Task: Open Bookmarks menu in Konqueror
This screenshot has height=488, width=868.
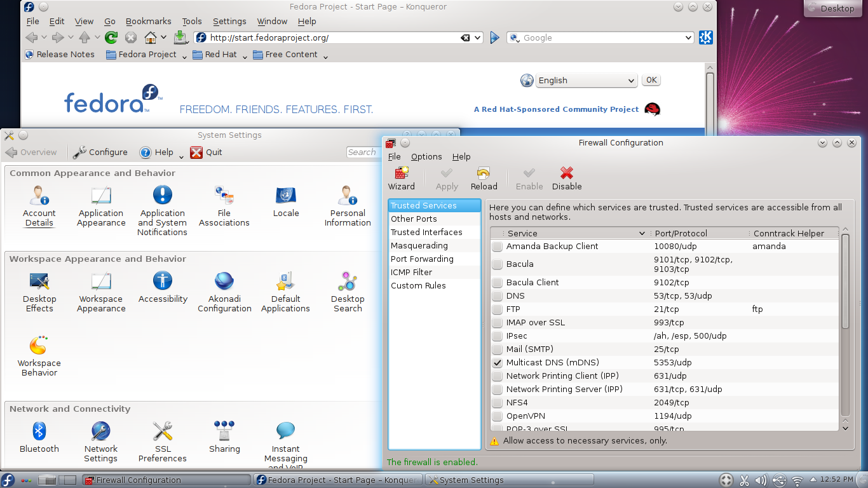Action: coord(148,21)
